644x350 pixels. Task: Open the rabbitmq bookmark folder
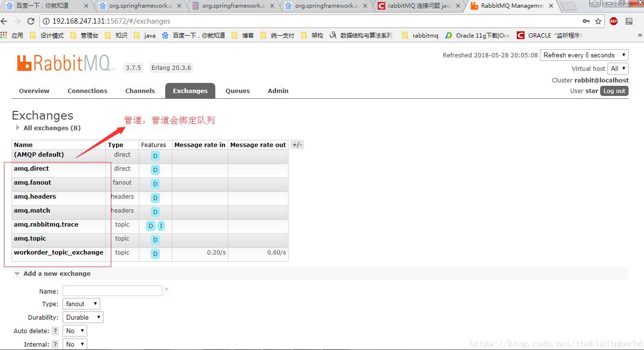[420, 35]
